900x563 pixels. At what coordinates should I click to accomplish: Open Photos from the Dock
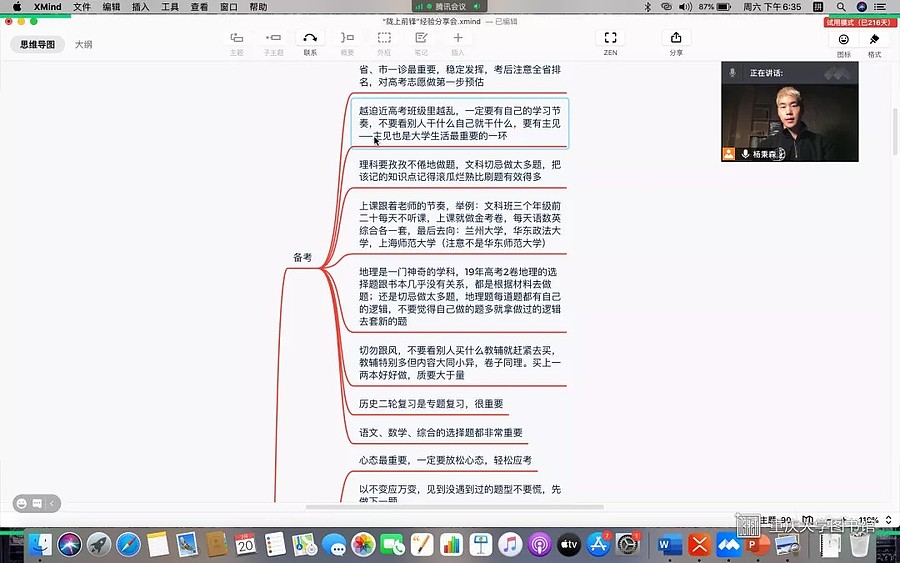click(363, 545)
